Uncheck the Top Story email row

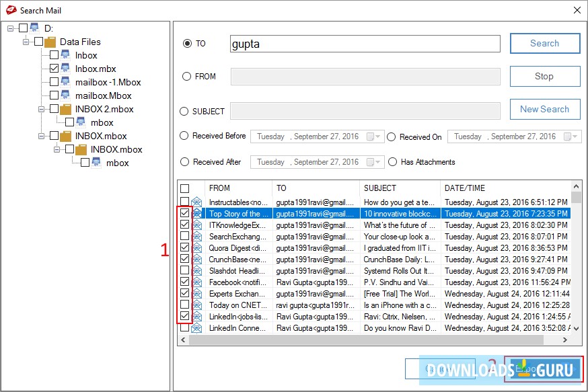click(x=183, y=214)
